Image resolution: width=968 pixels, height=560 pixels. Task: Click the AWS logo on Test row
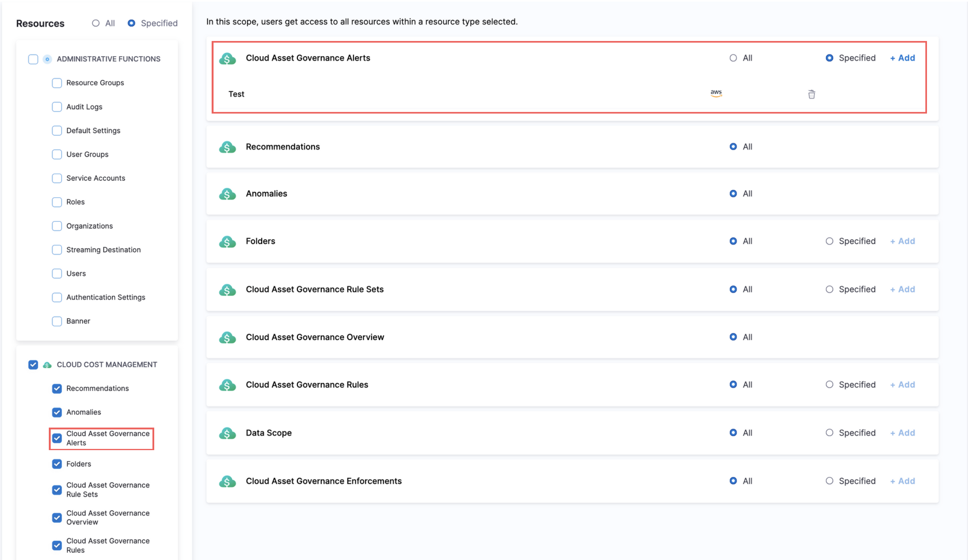coord(716,93)
